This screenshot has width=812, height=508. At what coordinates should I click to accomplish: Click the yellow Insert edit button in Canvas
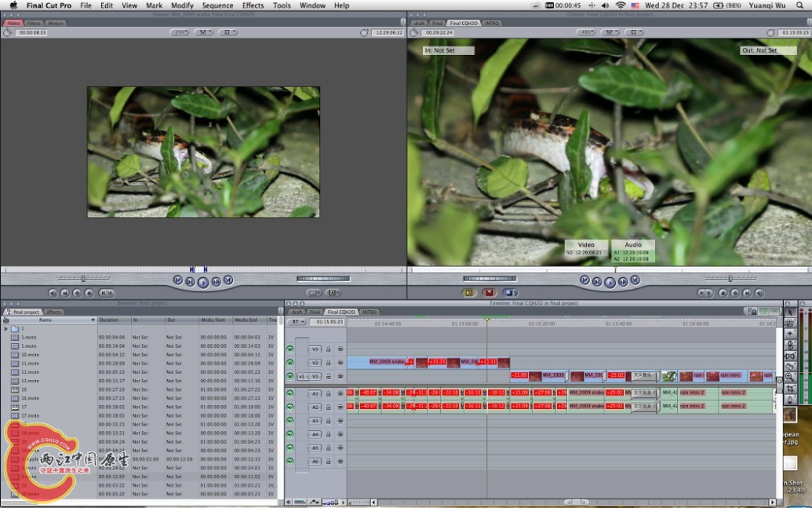point(468,293)
